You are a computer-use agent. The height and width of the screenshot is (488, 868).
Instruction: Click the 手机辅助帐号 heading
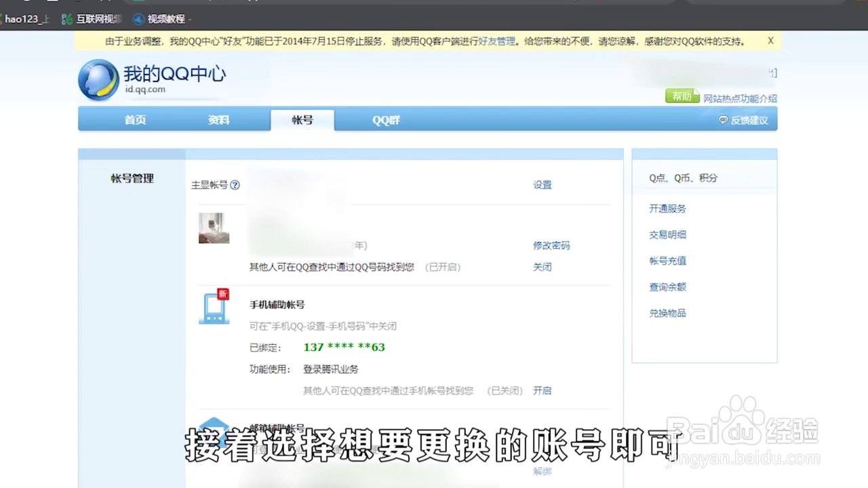tap(277, 305)
